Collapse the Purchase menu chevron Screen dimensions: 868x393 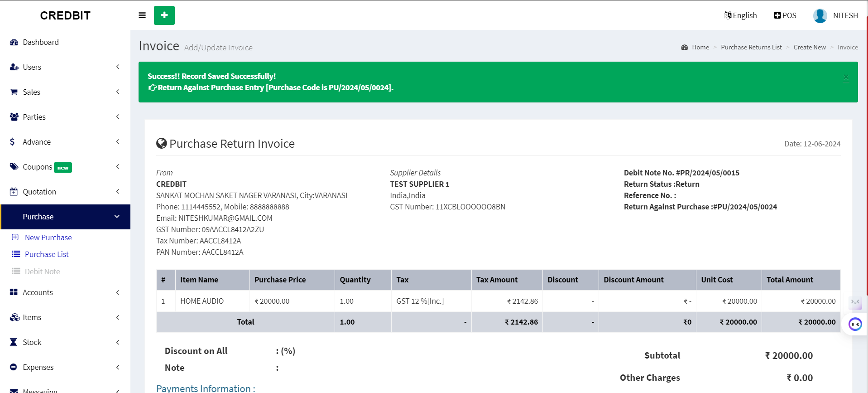117,217
